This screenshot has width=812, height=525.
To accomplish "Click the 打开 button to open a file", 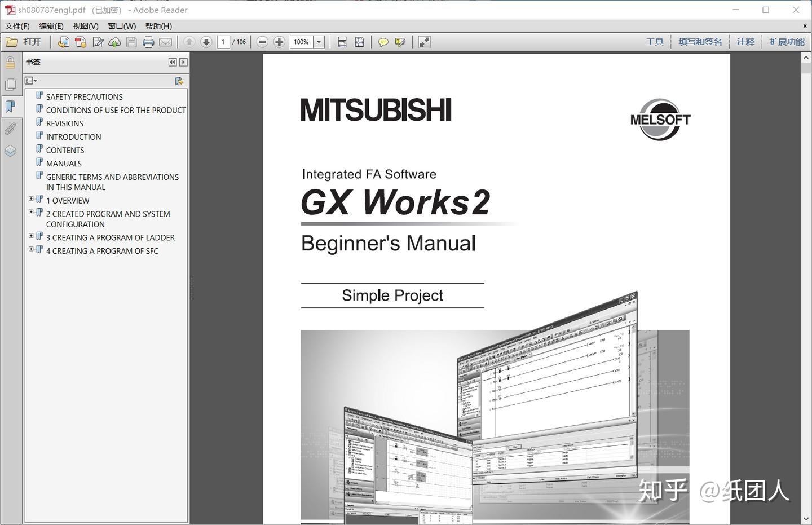I will pyautogui.click(x=27, y=42).
